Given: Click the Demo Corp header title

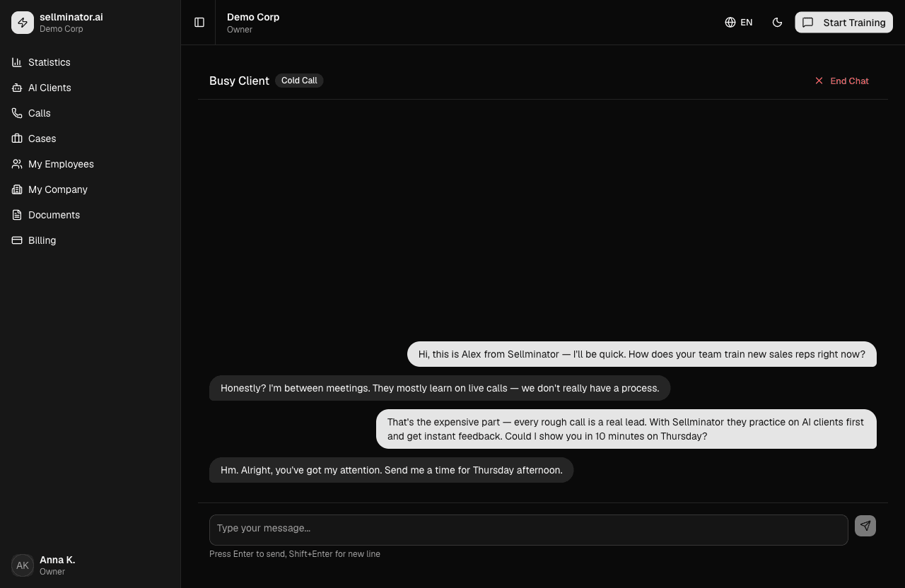Looking at the screenshot, I should pyautogui.click(x=253, y=17).
